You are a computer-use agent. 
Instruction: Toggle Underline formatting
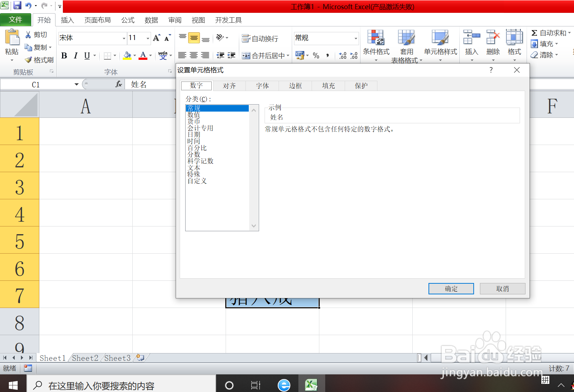pyautogui.click(x=87, y=56)
